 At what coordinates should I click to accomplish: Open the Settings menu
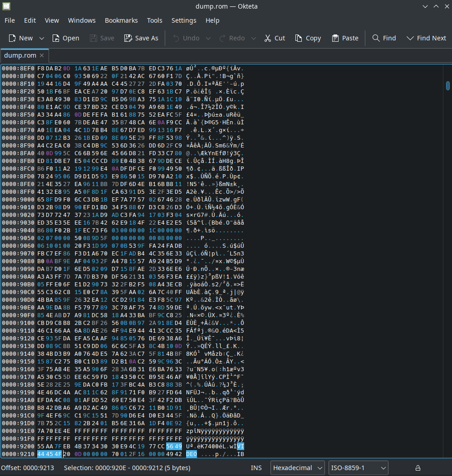pos(184,20)
